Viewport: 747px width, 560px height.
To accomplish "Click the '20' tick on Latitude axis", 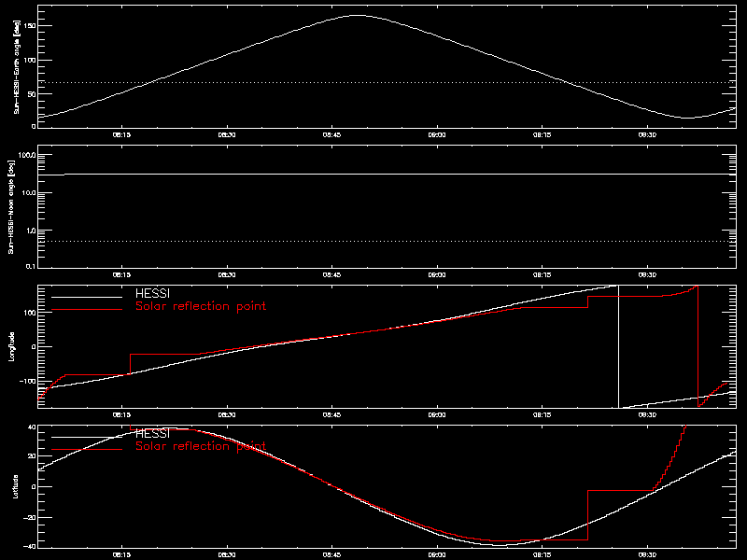I will (x=33, y=456).
